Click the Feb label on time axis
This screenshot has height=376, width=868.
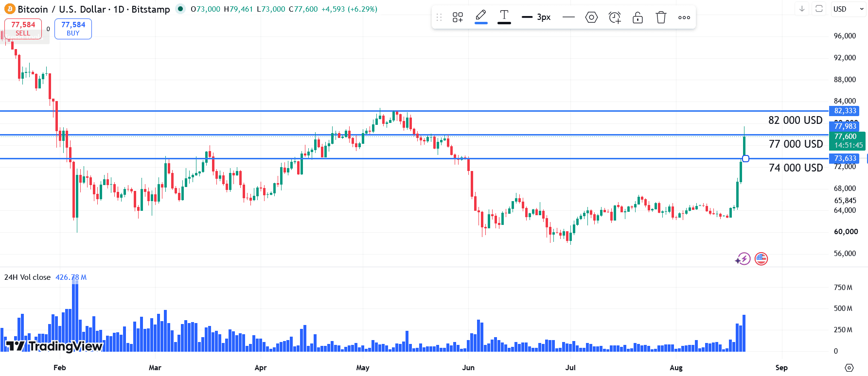(x=60, y=368)
